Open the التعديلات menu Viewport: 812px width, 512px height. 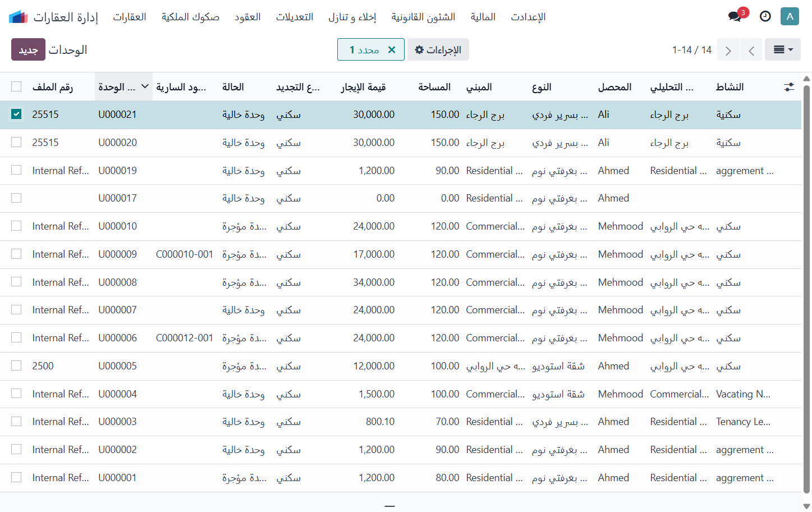coord(295,17)
